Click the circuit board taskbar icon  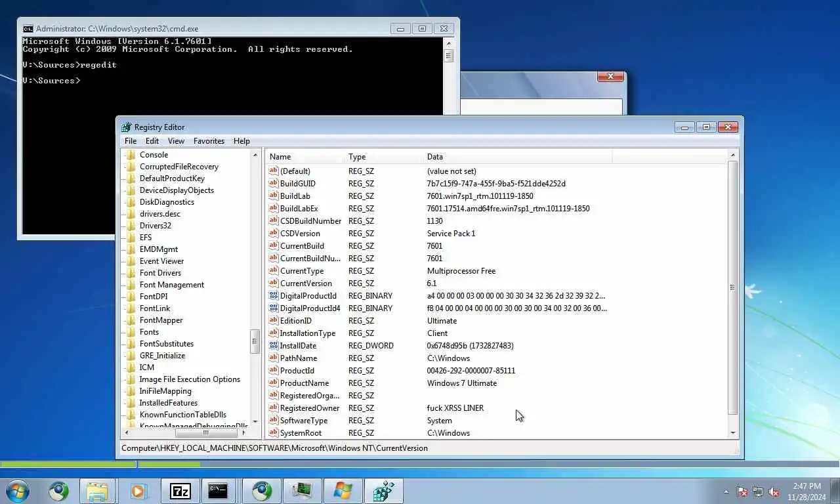point(302,491)
